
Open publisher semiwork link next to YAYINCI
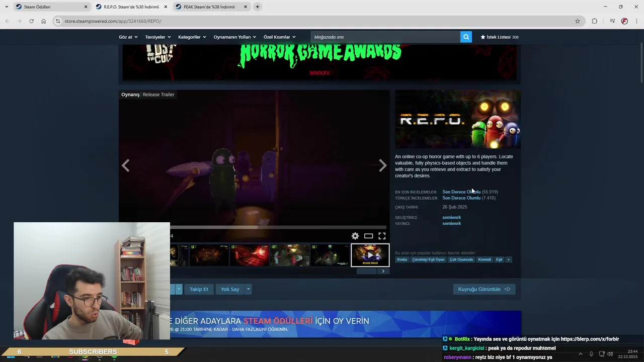pyautogui.click(x=451, y=223)
